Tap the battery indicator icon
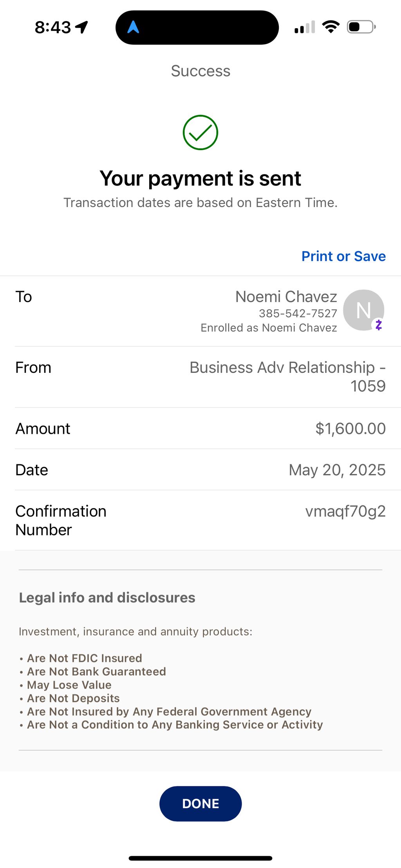This screenshot has width=401, height=868. pyautogui.click(x=361, y=27)
